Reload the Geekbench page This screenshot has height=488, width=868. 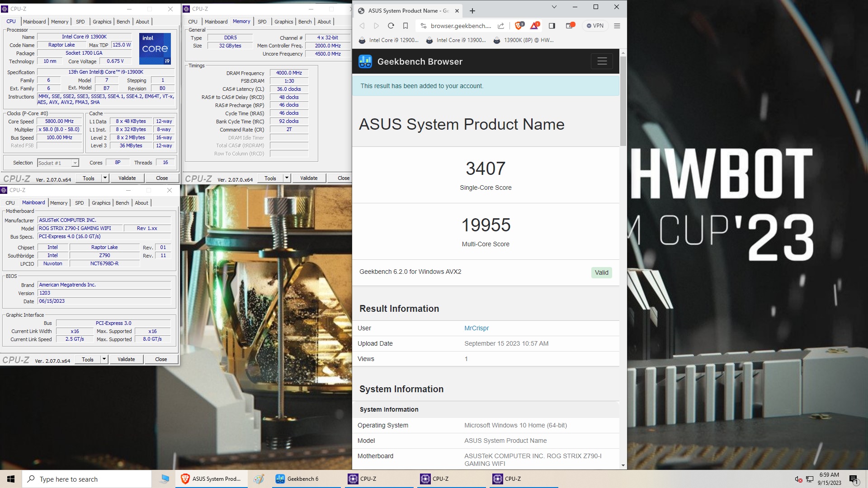[x=391, y=26]
